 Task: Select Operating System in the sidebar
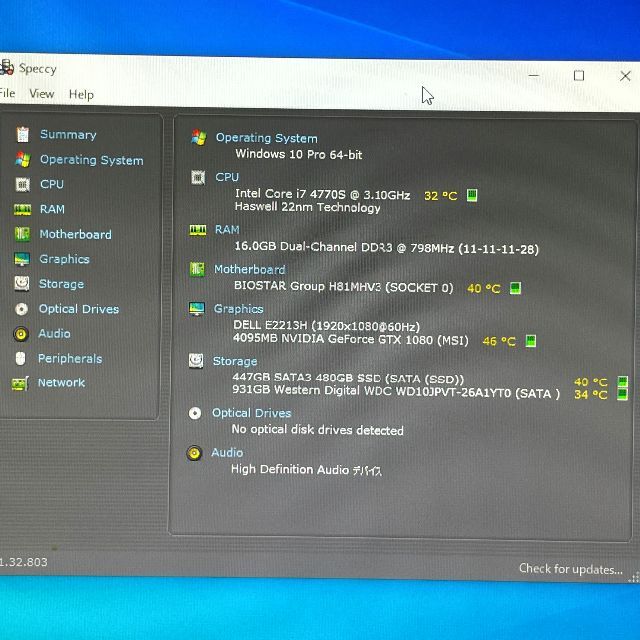(x=92, y=160)
